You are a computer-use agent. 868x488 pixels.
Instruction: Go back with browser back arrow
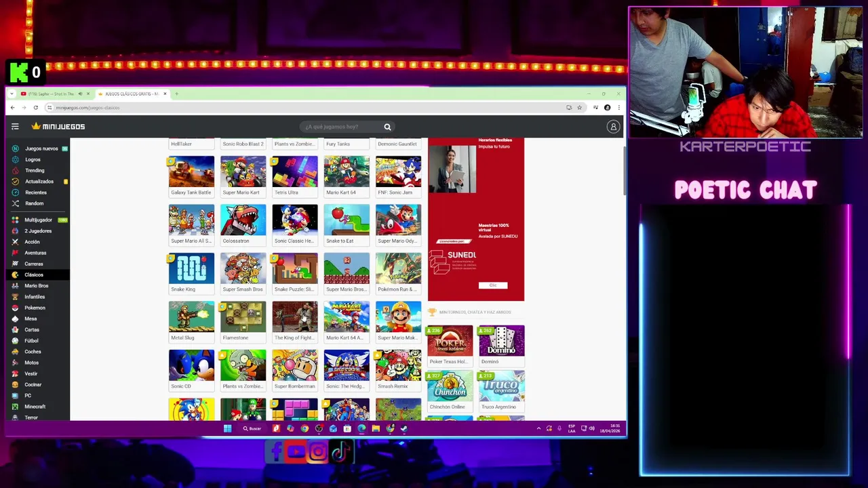click(x=12, y=108)
